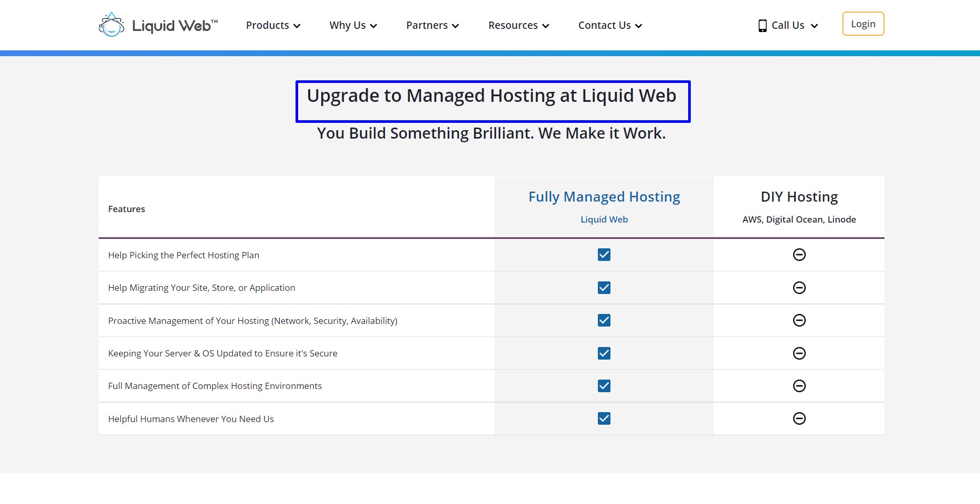Click the Proactive Management of Your Hosting text
980x504 pixels.
point(252,321)
